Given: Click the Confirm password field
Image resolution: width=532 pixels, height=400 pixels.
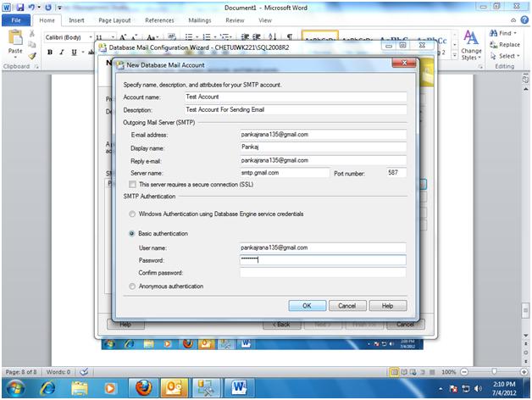Looking at the screenshot, I should pos(323,273).
